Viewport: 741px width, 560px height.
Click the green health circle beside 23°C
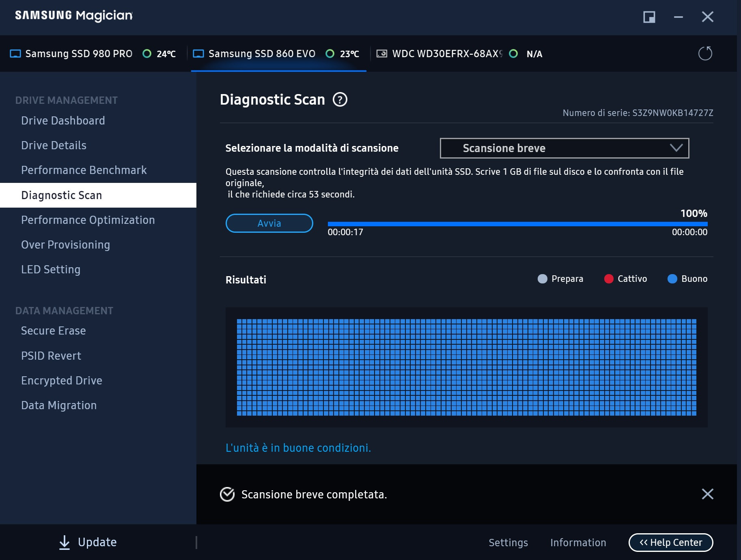[330, 54]
